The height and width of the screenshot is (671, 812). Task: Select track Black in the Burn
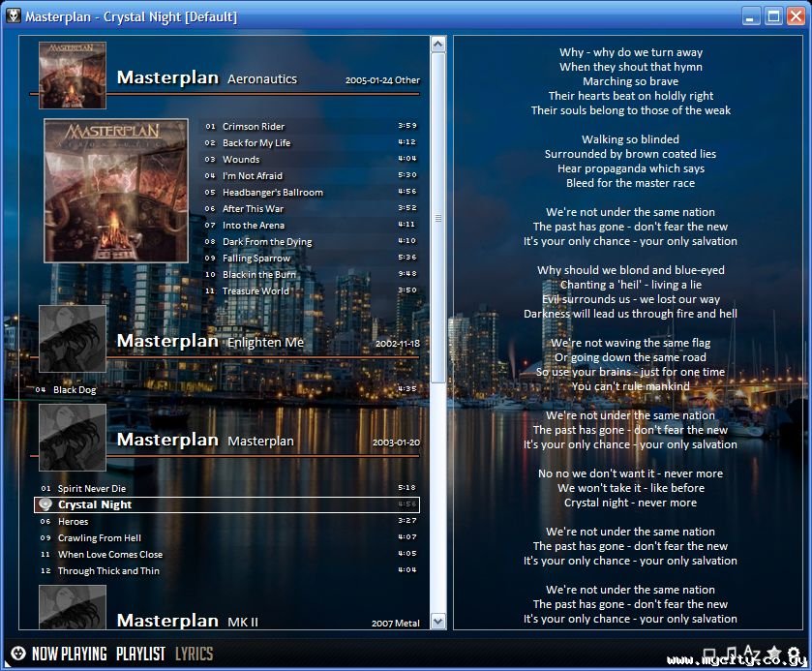click(311, 274)
